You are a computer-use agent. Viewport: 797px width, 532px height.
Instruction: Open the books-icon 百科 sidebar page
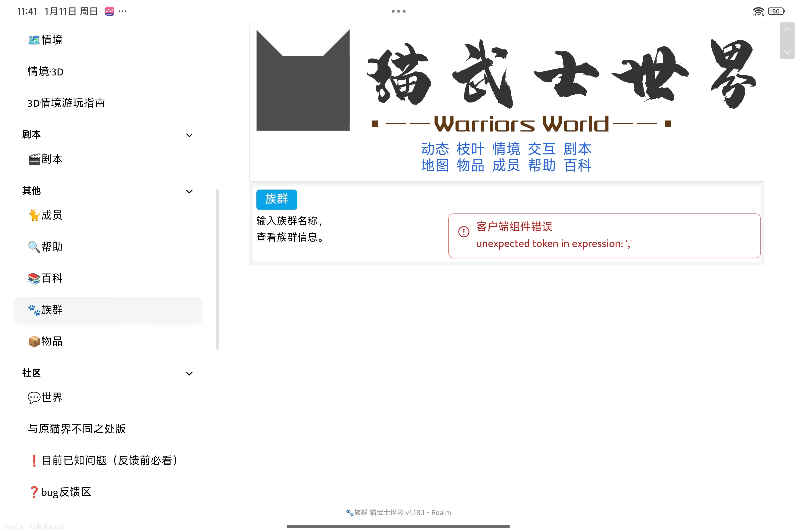tap(46, 278)
